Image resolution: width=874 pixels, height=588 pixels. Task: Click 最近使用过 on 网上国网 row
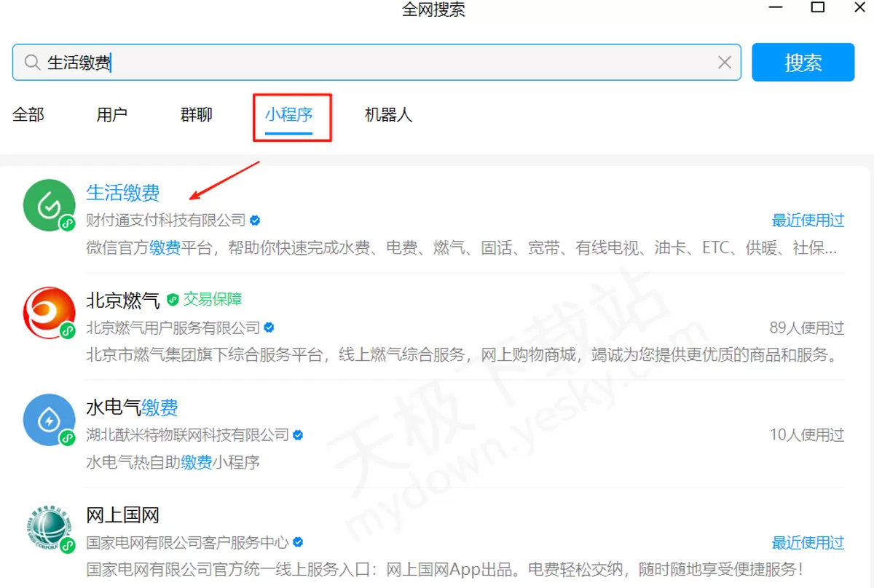click(x=808, y=543)
